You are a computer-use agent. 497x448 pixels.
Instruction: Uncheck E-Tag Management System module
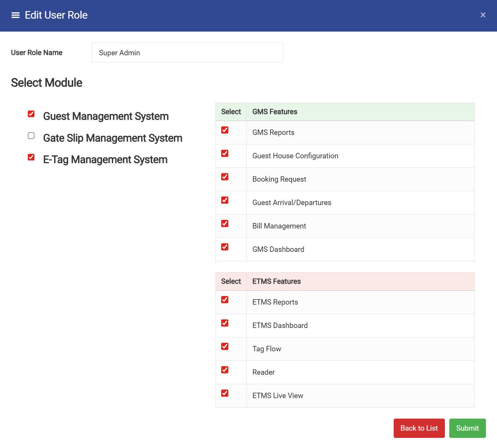pyautogui.click(x=31, y=157)
